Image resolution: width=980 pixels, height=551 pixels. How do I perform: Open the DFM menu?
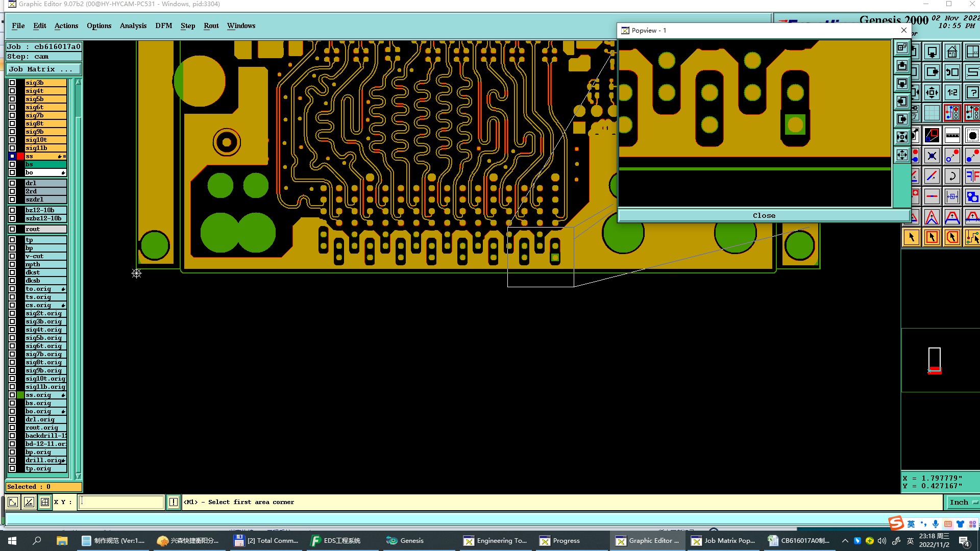point(163,26)
